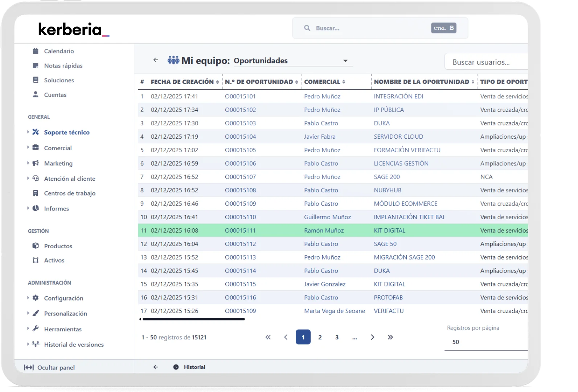This screenshot has width=578, height=392.
Task: Click the Historial de versiones branch icon
Action: [36, 344]
